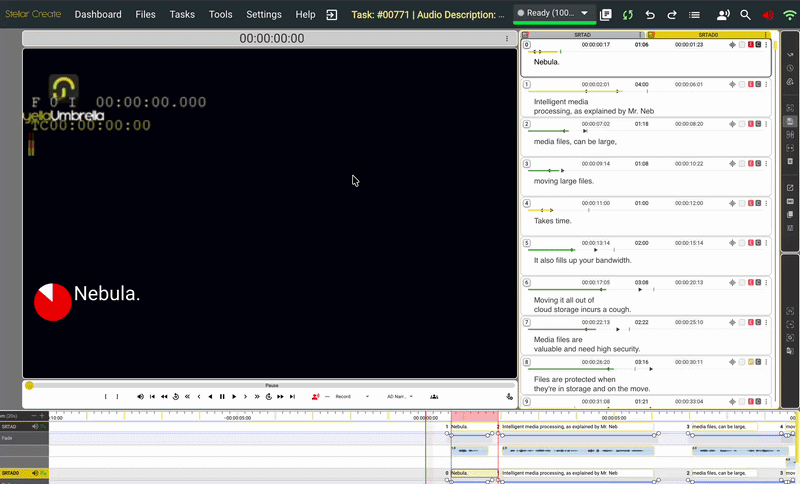Open the Tasks menu
This screenshot has height=484, width=800.
click(x=182, y=15)
